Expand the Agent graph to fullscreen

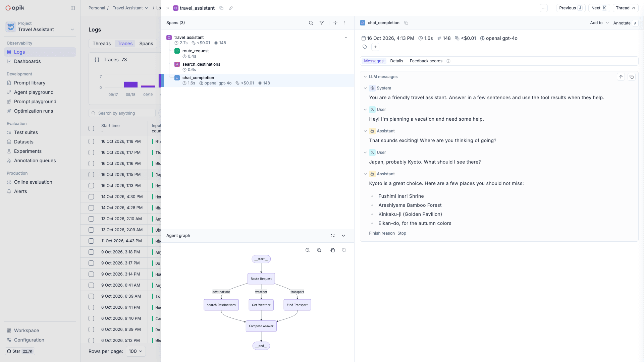pyautogui.click(x=333, y=236)
